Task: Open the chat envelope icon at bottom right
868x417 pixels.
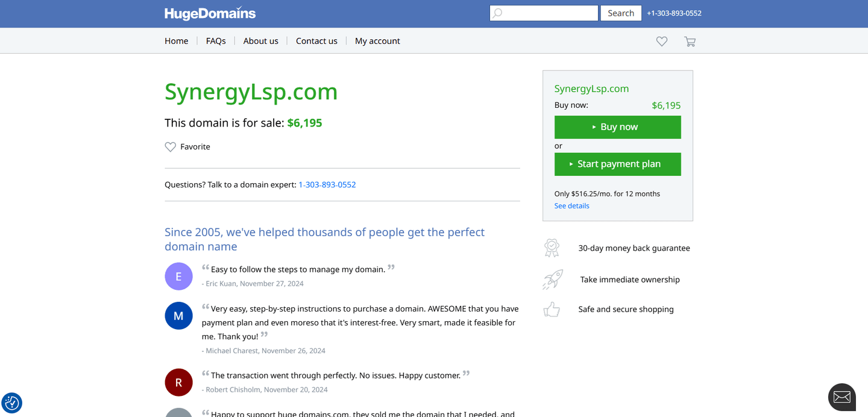Action: [841, 397]
